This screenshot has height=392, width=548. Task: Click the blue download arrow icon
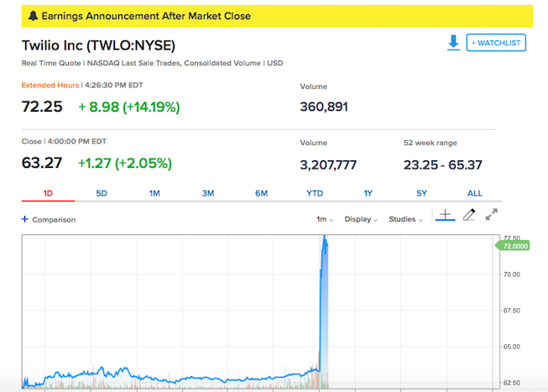(x=453, y=43)
